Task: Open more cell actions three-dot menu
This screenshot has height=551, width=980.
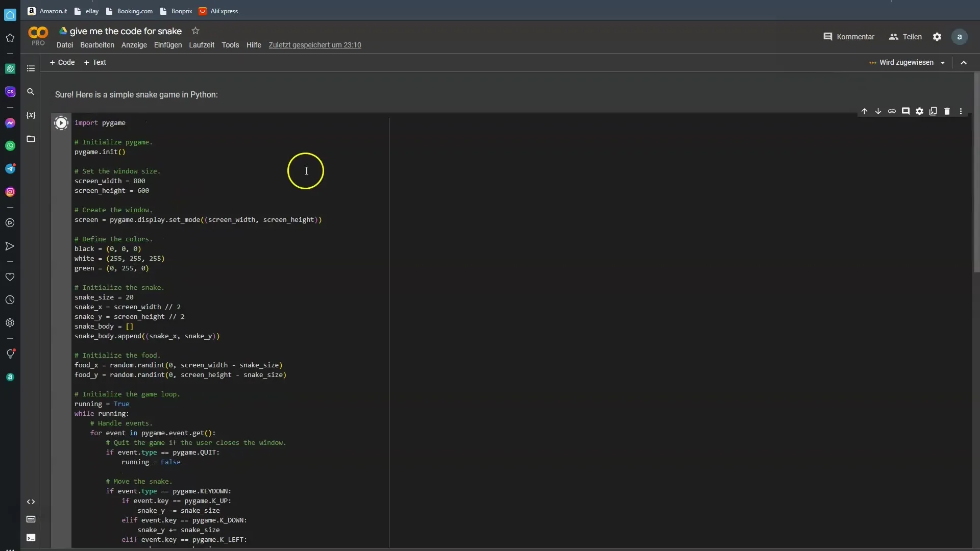Action: point(961,111)
